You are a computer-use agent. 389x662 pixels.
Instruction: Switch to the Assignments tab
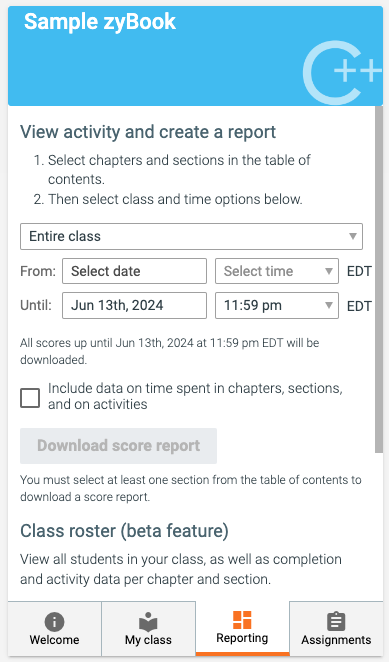click(336, 629)
